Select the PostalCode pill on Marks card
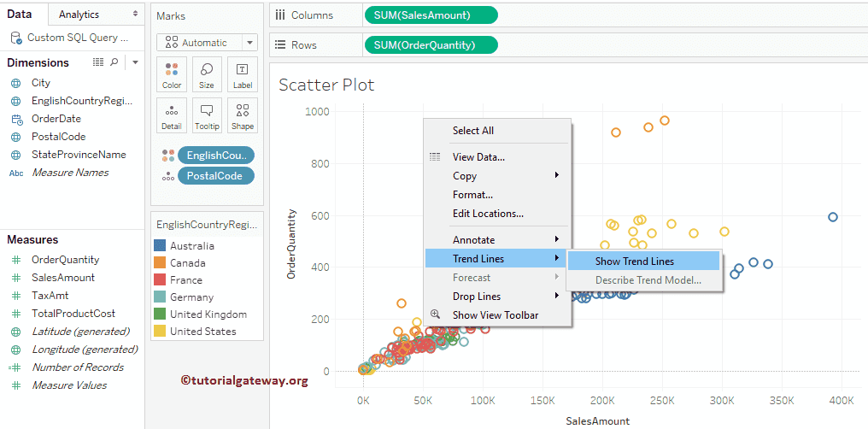The height and width of the screenshot is (429, 868). point(216,176)
